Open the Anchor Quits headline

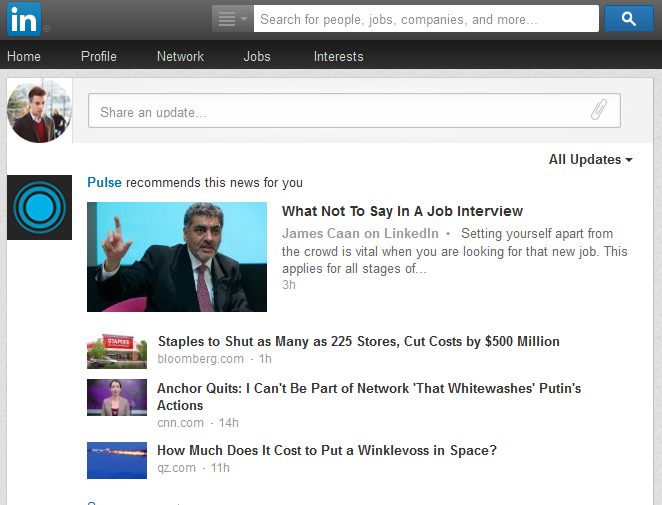[369, 396]
